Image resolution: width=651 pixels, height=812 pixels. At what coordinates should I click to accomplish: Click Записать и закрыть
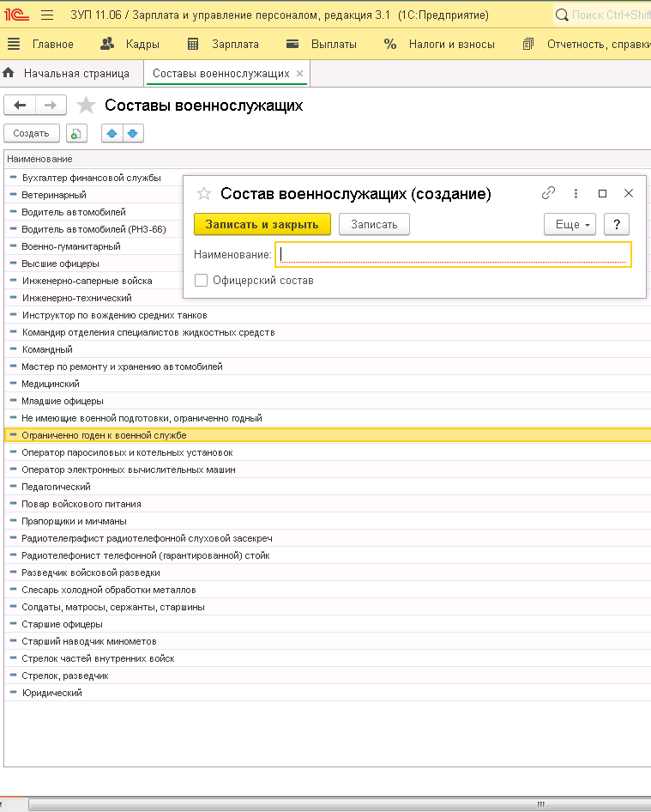(262, 224)
